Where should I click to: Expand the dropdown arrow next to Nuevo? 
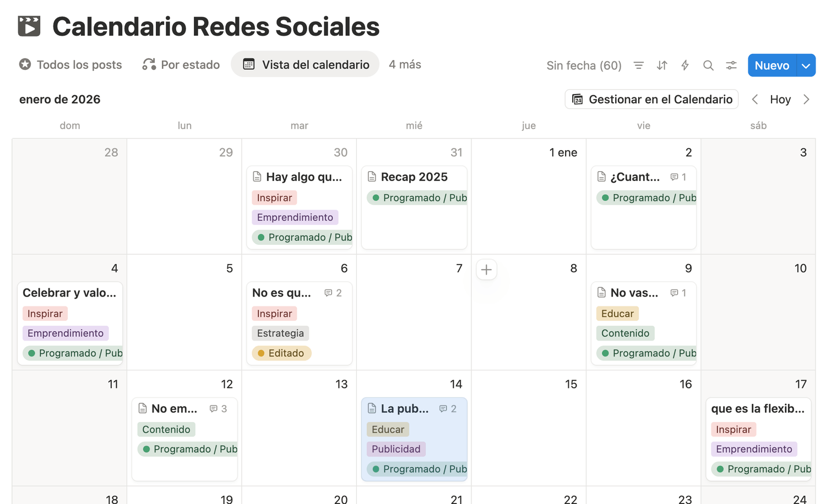coord(806,65)
